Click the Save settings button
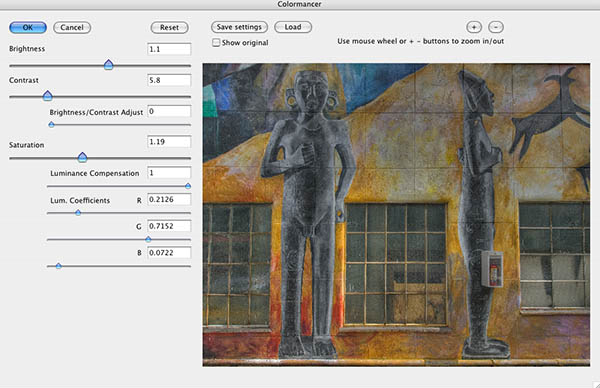The image size is (600, 388). pos(239,27)
